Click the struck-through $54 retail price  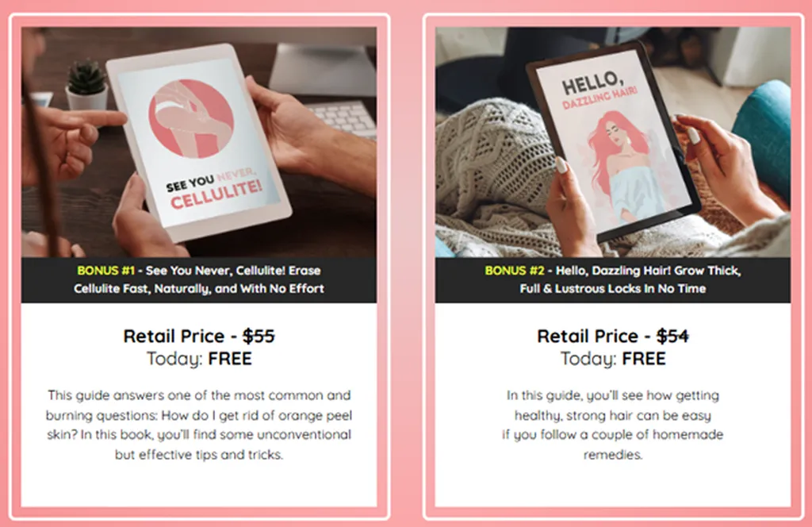[672, 337]
